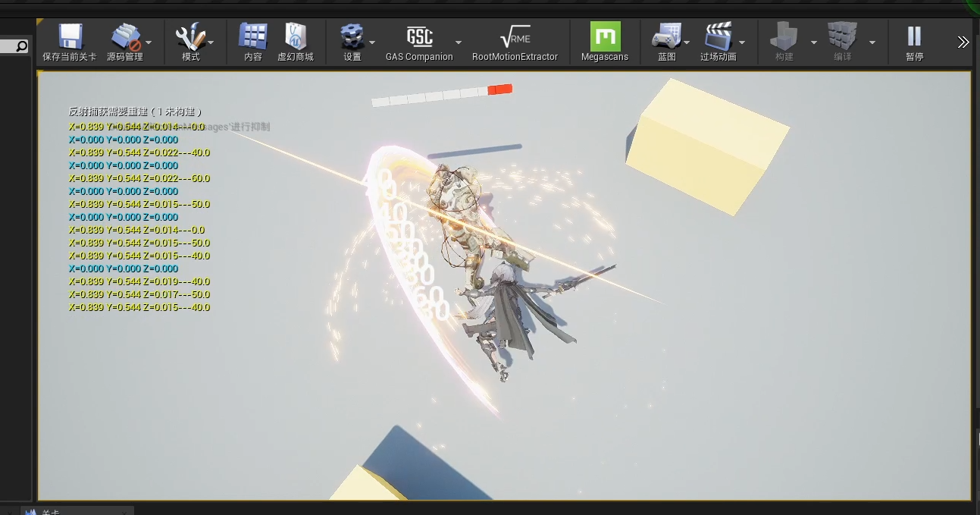The image size is (980, 515).
Task: Expand the 源码管理 dropdown arrow
Action: pyautogui.click(x=149, y=42)
